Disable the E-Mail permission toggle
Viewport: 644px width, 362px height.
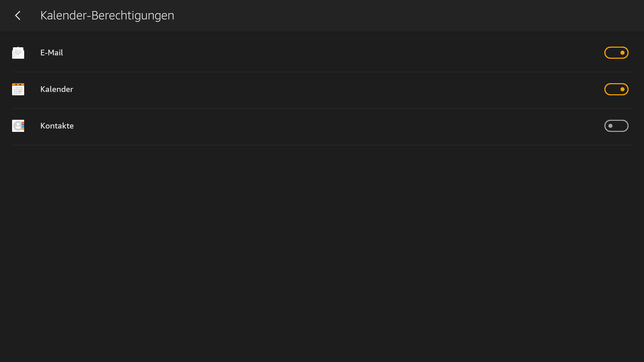(x=616, y=53)
